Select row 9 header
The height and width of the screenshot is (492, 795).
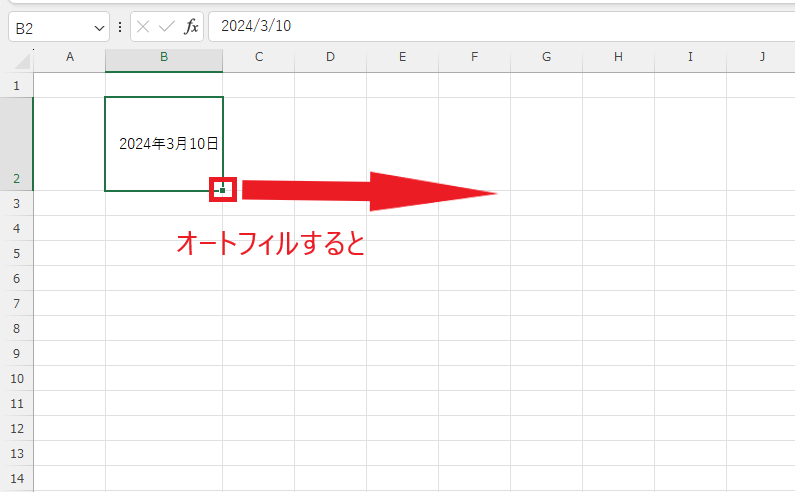pyautogui.click(x=17, y=353)
